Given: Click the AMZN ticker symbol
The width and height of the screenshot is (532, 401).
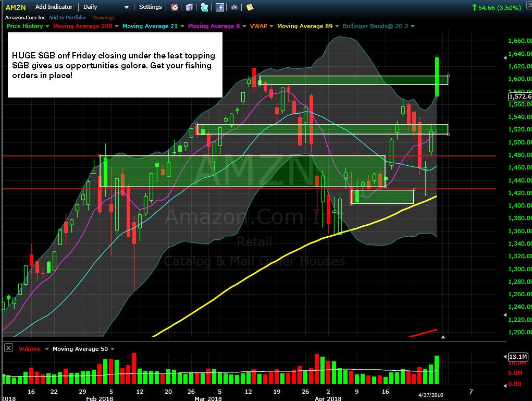Looking at the screenshot, I should click(16, 7).
